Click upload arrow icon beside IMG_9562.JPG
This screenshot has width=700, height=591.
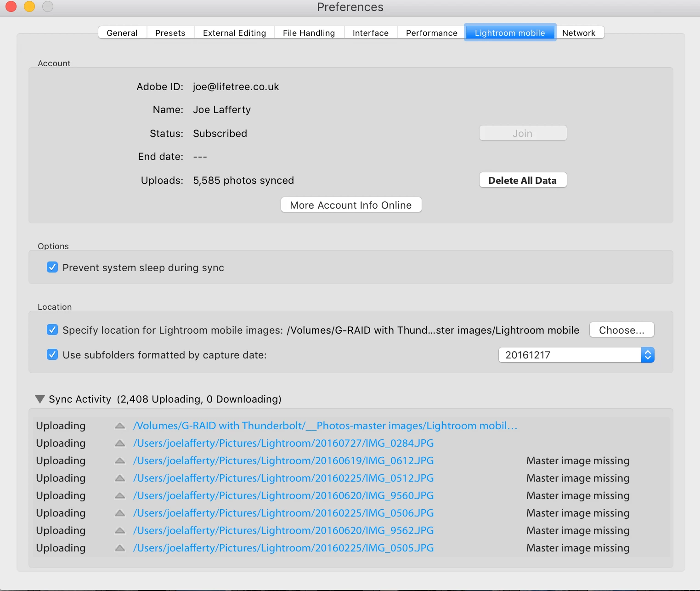point(120,531)
